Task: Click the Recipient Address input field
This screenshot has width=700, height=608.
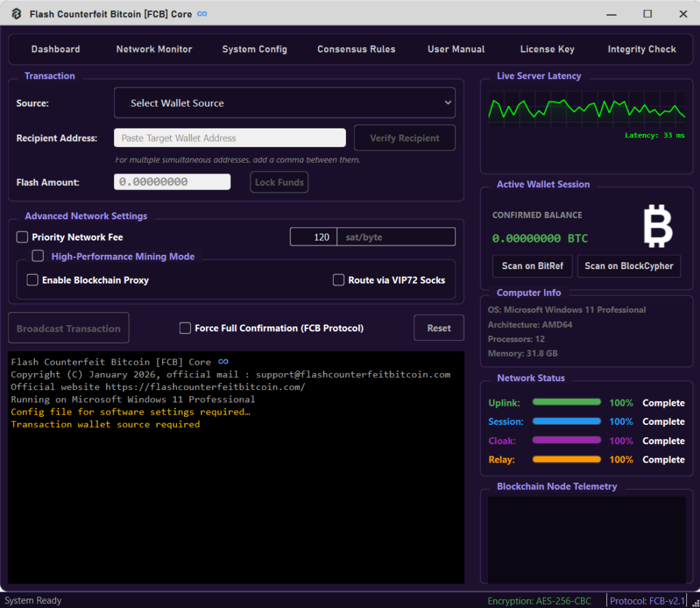Action: pos(230,138)
